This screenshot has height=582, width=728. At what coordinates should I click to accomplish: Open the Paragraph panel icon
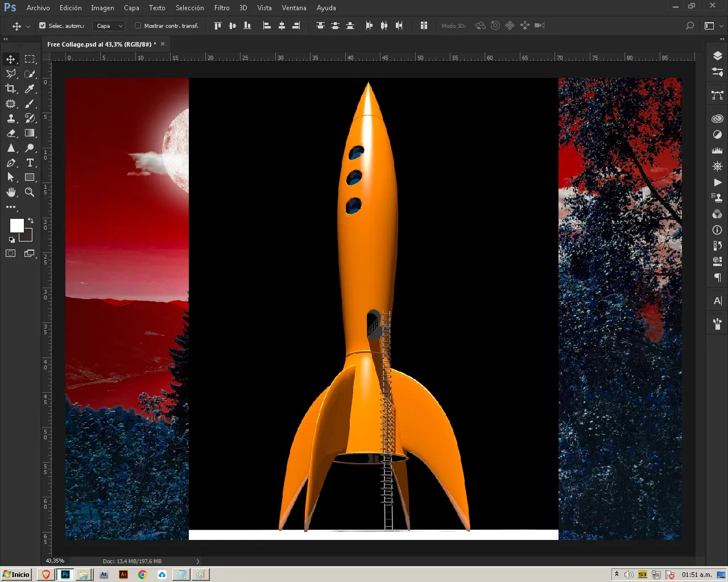pyautogui.click(x=717, y=277)
